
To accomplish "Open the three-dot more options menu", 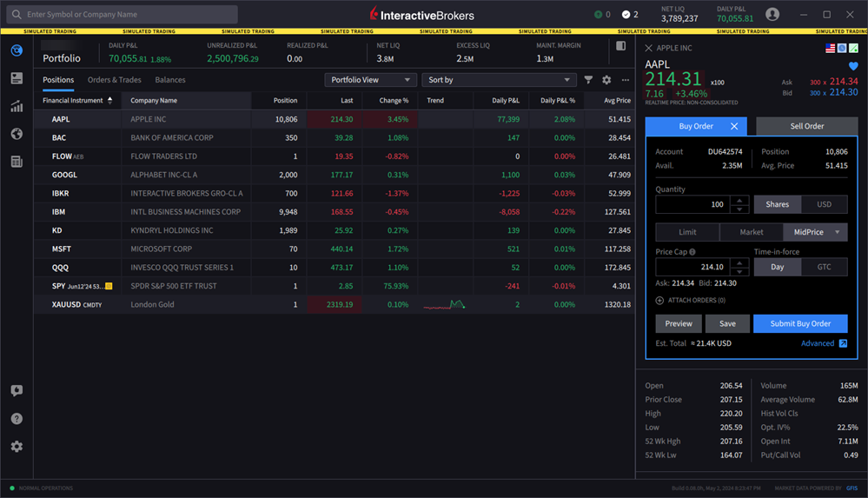I will click(x=625, y=80).
